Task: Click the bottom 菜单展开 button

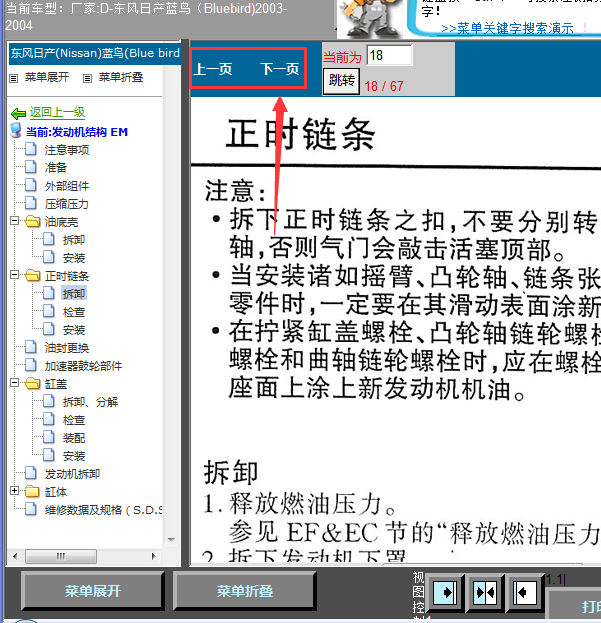Action: pos(93,591)
